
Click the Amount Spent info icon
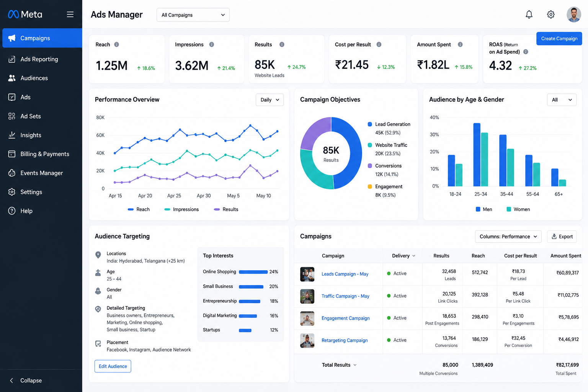[x=460, y=44]
